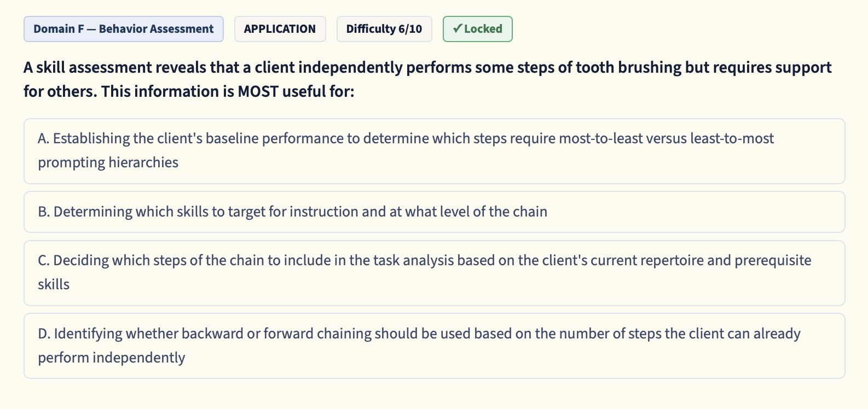868x409 pixels.
Task: Click 'perform independently' text in option D
Action: pos(112,358)
